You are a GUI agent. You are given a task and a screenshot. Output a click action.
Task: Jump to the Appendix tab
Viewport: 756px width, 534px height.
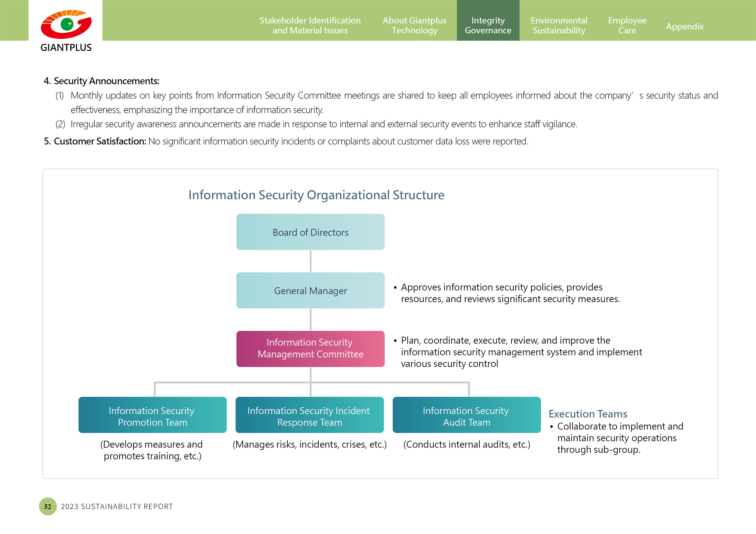click(685, 26)
